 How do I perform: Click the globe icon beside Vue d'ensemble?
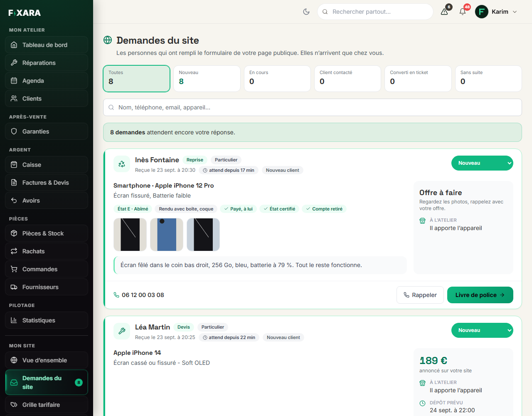pyautogui.click(x=14, y=360)
